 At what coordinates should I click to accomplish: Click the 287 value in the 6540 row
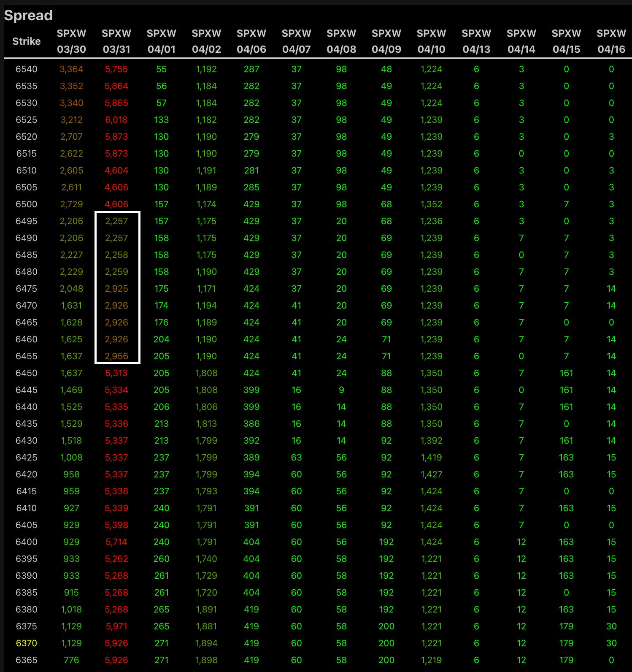click(251, 69)
